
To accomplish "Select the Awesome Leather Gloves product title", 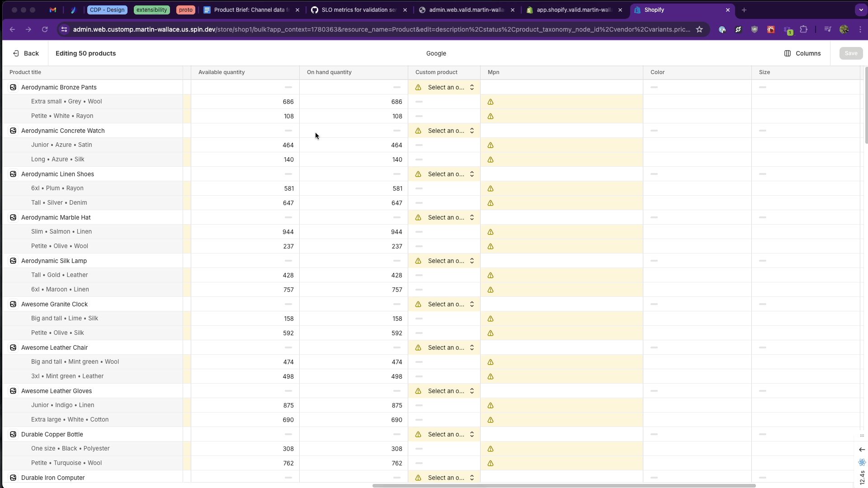I will click(x=57, y=391).
